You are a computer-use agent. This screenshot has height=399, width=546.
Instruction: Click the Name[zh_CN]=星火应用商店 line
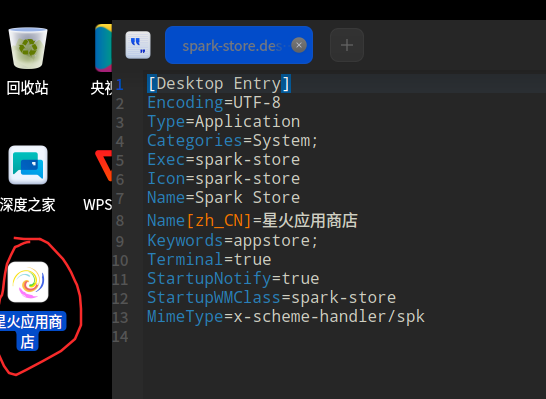point(252,220)
